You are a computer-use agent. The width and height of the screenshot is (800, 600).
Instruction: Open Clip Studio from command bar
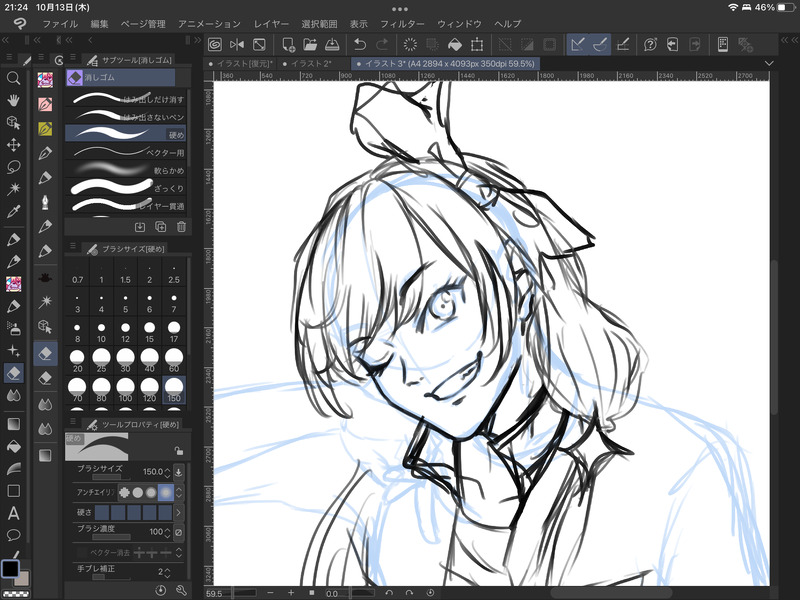click(215, 45)
